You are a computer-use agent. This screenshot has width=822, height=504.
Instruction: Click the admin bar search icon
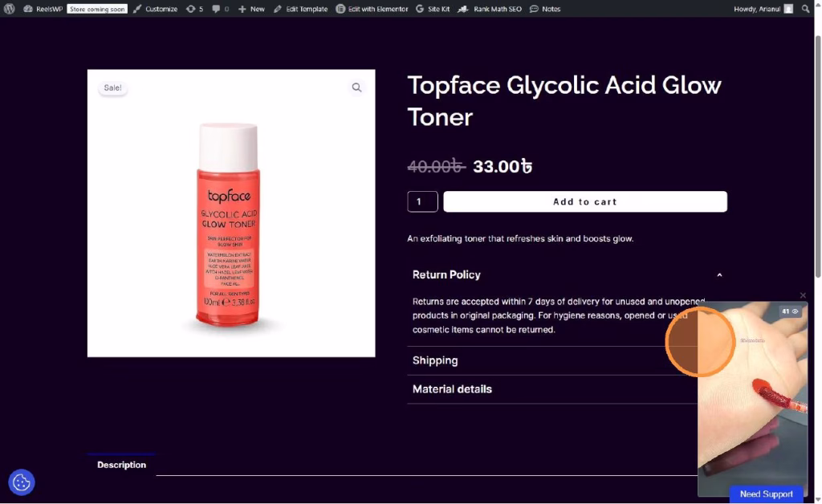tap(805, 9)
